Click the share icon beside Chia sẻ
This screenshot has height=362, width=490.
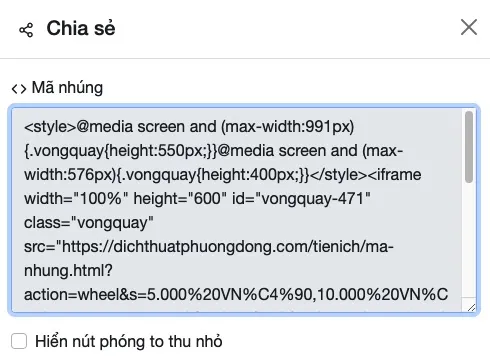pyautogui.click(x=26, y=30)
